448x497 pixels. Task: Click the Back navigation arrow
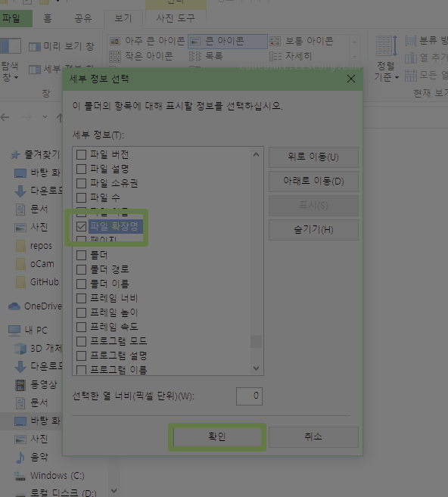5,117
